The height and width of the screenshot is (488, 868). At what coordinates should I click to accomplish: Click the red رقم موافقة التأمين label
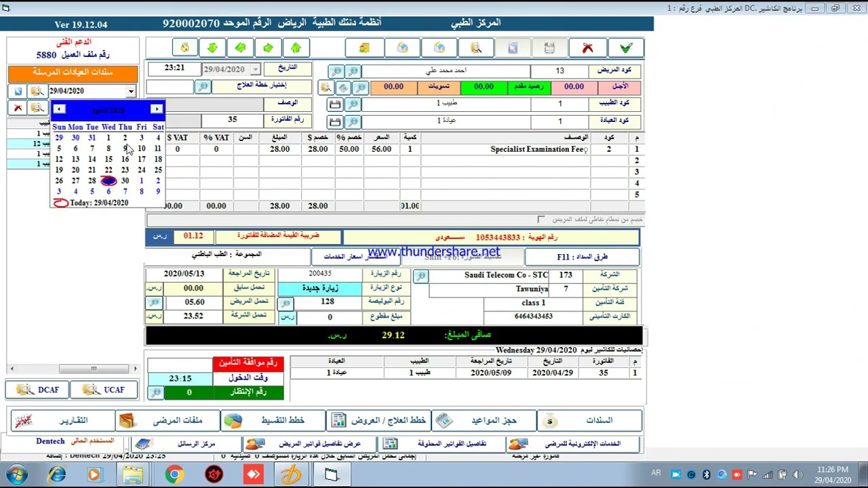click(x=248, y=365)
